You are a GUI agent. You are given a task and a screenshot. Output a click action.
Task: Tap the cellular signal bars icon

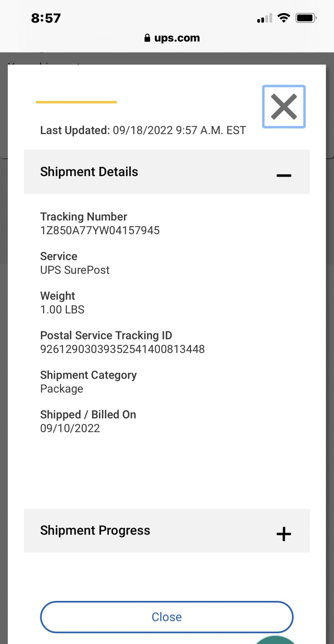pos(265,18)
